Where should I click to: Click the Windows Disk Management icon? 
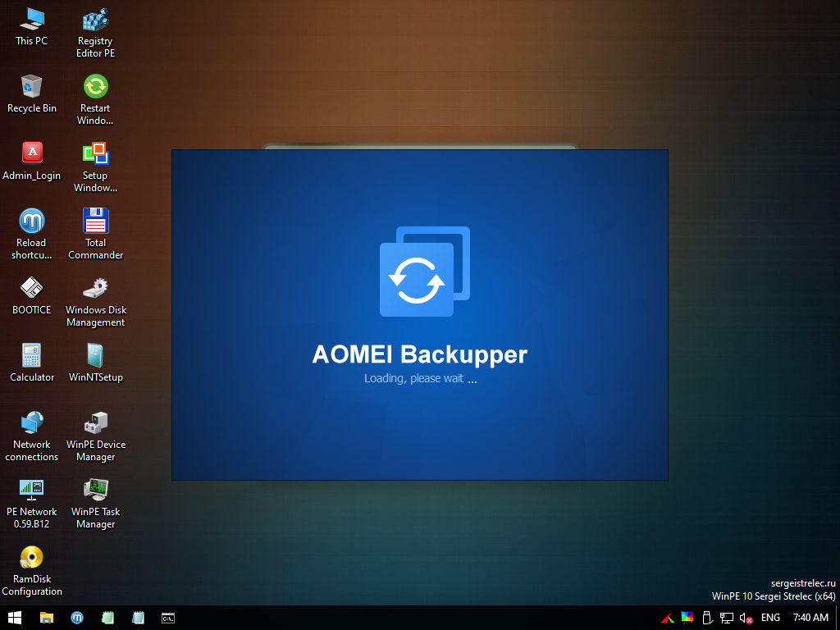pos(95,288)
